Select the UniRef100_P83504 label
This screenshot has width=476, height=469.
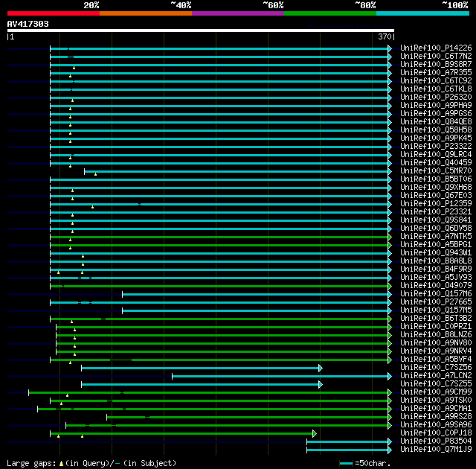click(436, 441)
